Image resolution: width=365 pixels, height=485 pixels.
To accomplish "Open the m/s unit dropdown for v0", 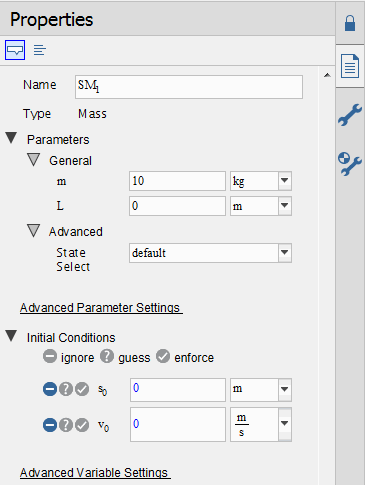I will [x=284, y=424].
